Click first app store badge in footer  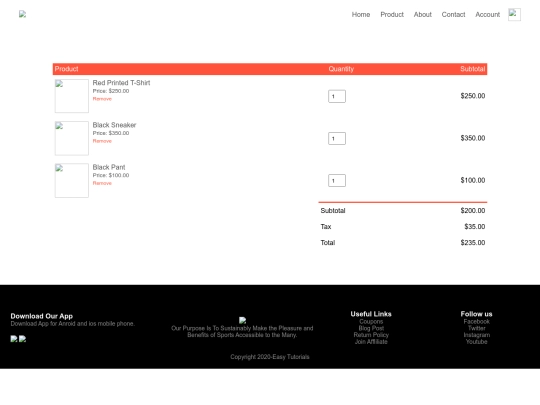[14, 339]
